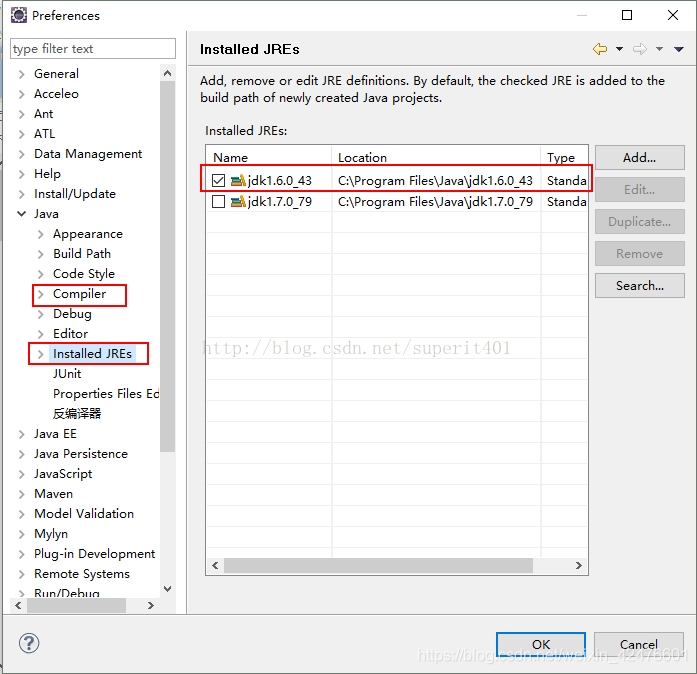Image resolution: width=697 pixels, height=674 pixels.
Task: Expand the Ant preferences node
Action: 21,114
